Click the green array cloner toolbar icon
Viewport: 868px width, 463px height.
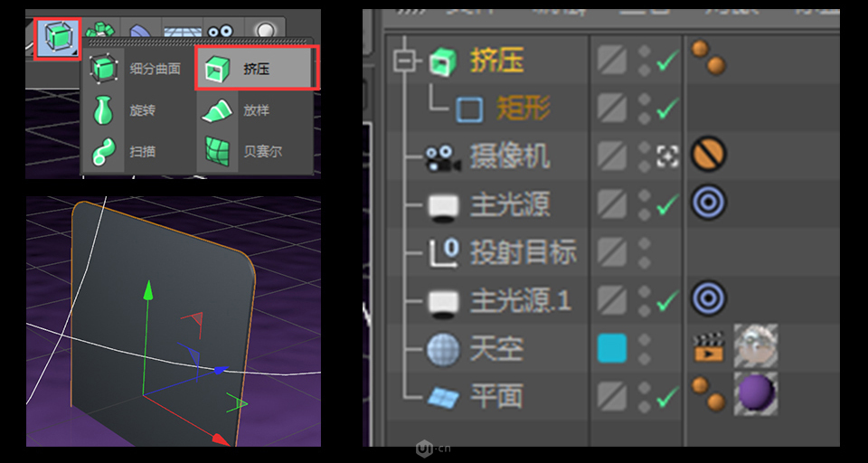pyautogui.click(x=100, y=31)
